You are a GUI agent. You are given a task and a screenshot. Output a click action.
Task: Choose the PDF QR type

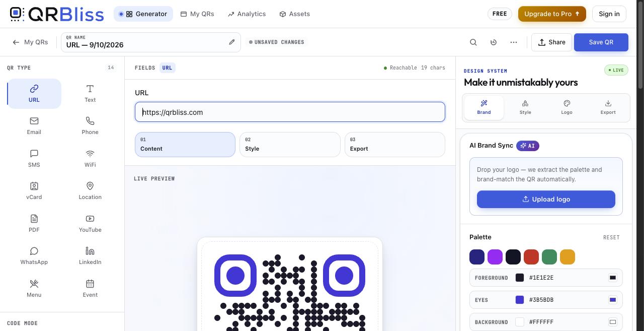[x=34, y=224]
